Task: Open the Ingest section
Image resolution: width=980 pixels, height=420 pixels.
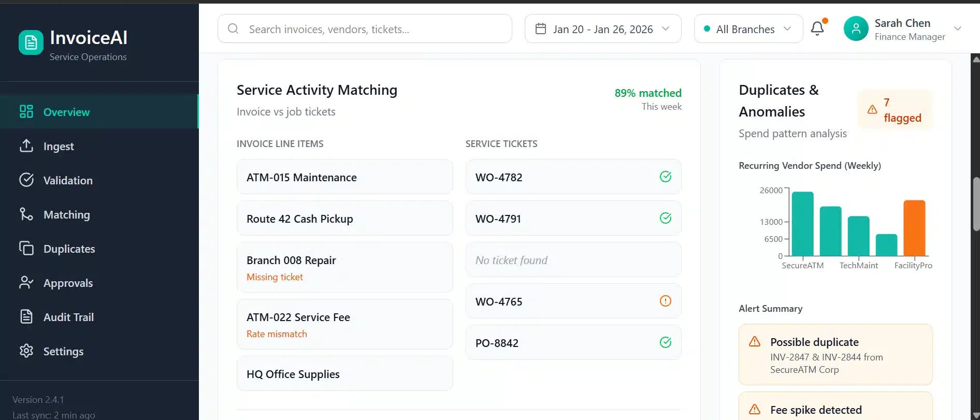Action: point(99,146)
